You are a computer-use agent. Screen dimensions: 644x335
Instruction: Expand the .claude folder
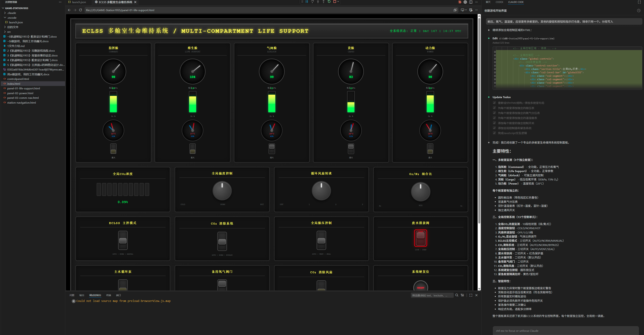click(12, 13)
